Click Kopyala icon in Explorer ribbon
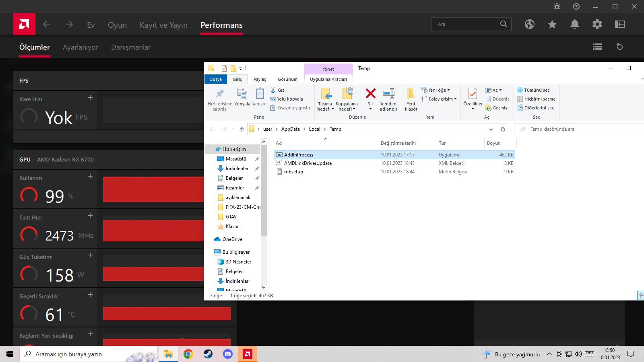Screen dimensions: 644x362 click(x=242, y=97)
